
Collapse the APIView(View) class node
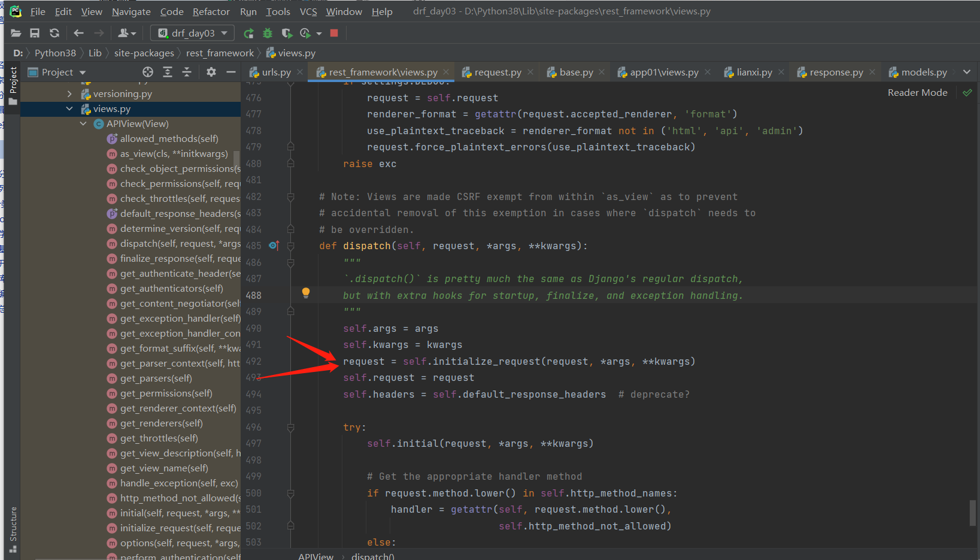[83, 124]
